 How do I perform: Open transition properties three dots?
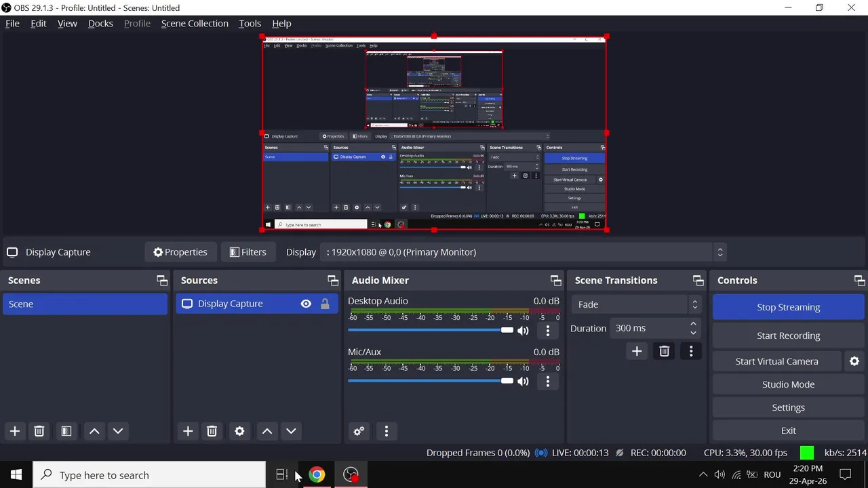(691, 351)
